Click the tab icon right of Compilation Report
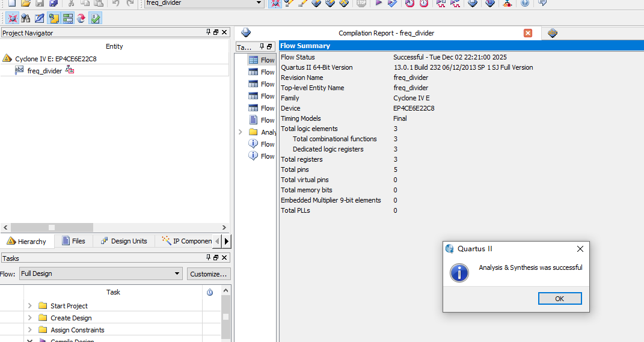The image size is (644, 342). (553, 33)
